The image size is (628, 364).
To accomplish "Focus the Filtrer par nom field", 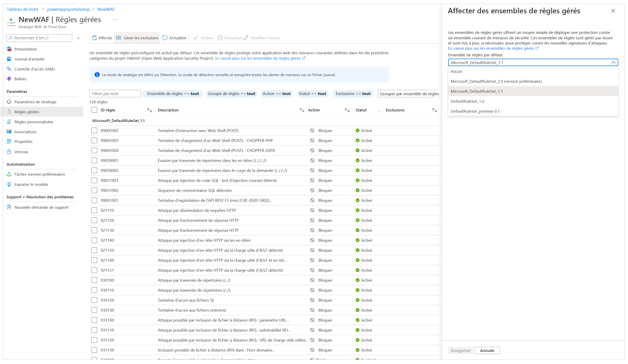I will tap(115, 94).
